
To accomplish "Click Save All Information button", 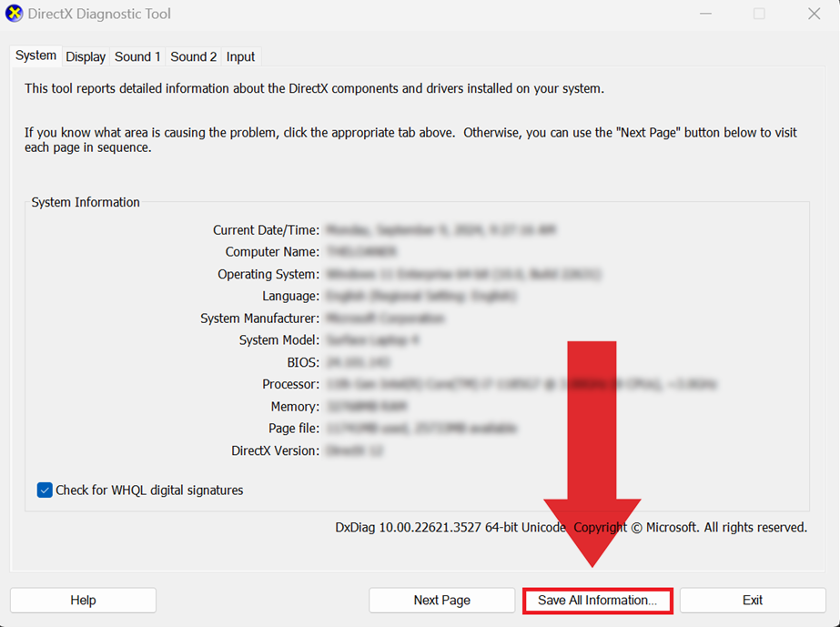I will tap(597, 601).
